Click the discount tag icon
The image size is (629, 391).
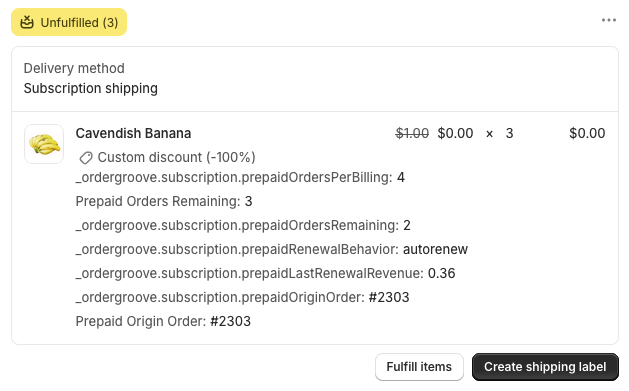85,158
